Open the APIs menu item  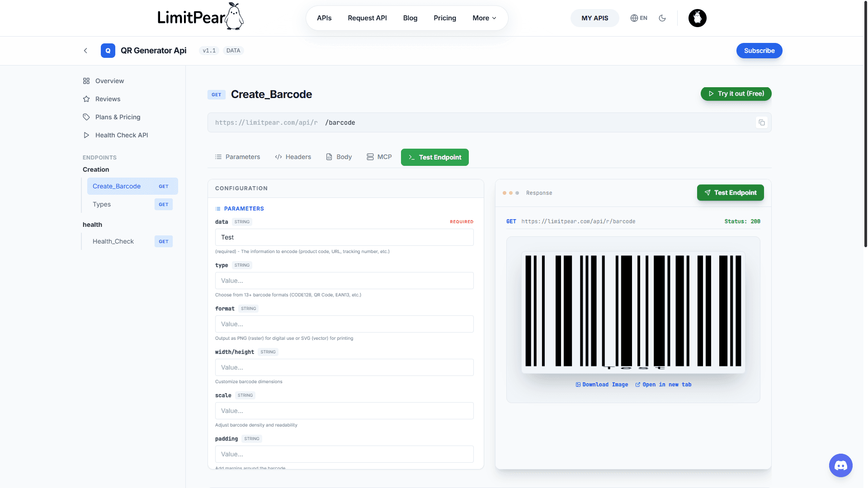click(x=324, y=18)
